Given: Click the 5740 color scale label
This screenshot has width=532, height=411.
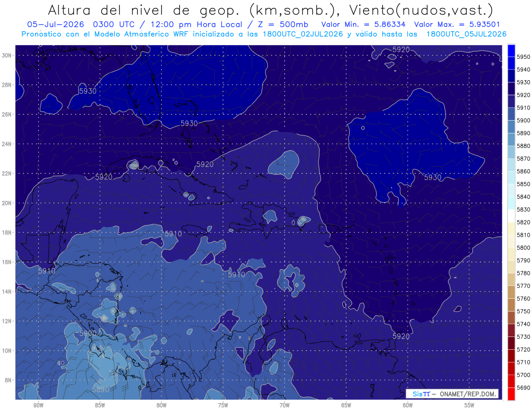Looking at the screenshot, I should click(x=524, y=324).
